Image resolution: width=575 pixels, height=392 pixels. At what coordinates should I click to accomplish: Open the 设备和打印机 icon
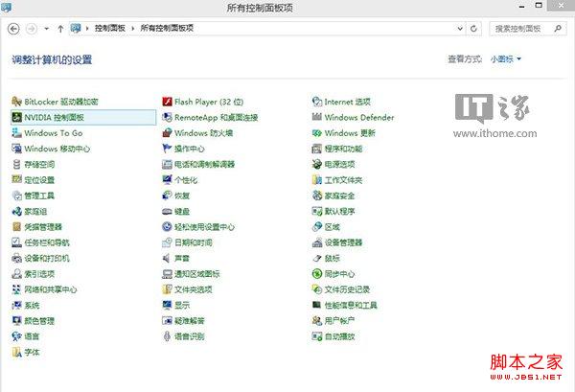(17, 258)
